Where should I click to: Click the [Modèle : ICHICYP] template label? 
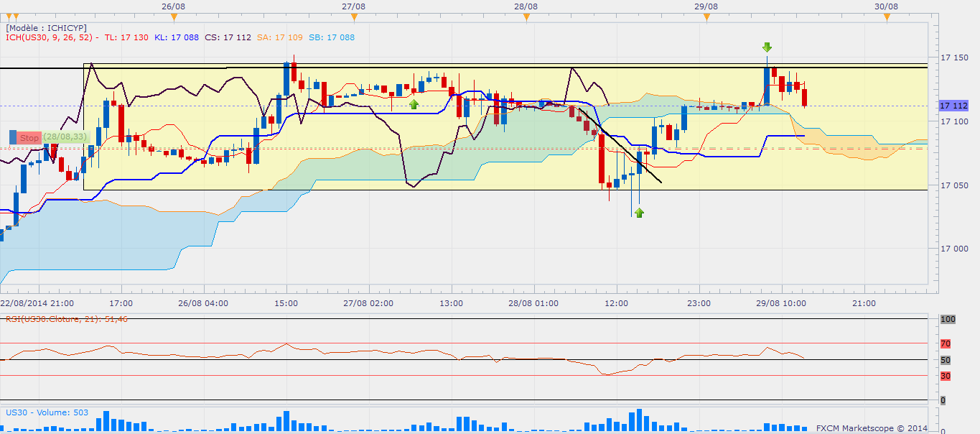click(x=47, y=27)
